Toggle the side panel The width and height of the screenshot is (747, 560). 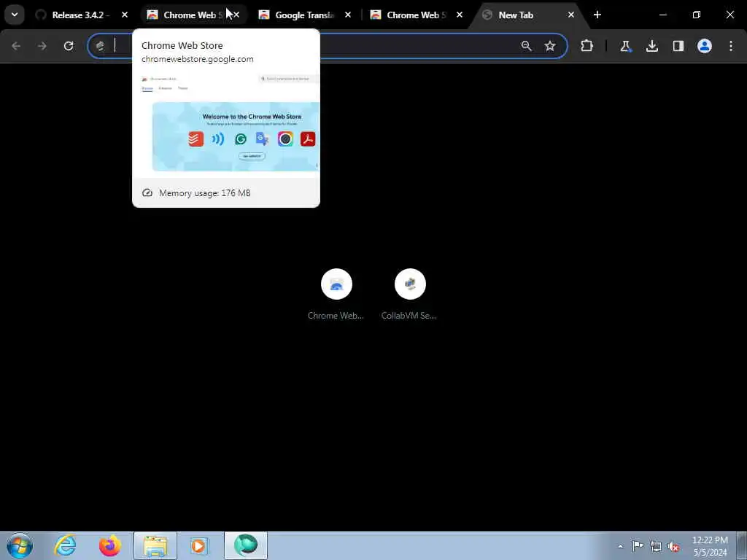(x=678, y=46)
